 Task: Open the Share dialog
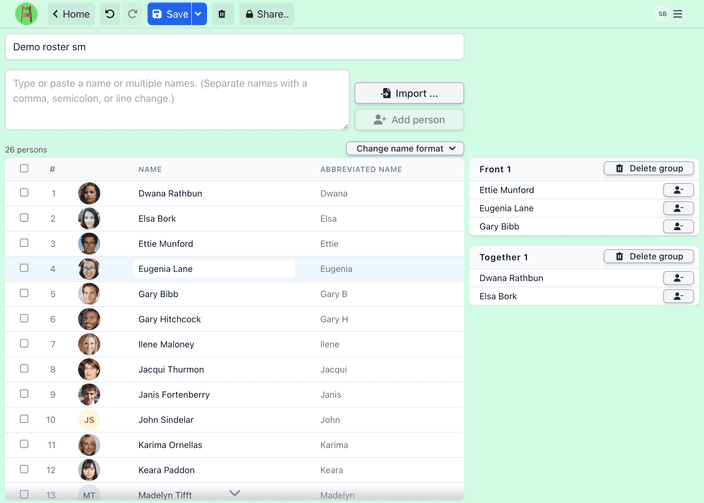[x=267, y=14]
